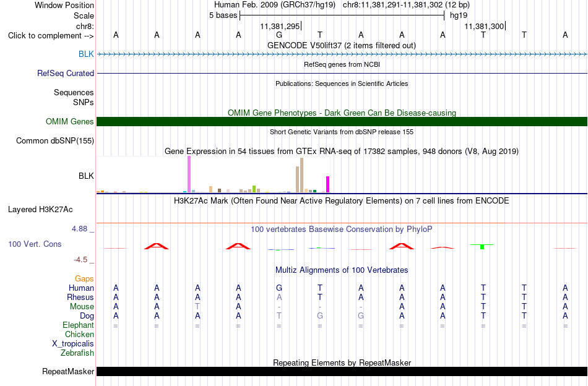
Task: Click the tall violet bar in GTEx chart
Action: [189, 174]
